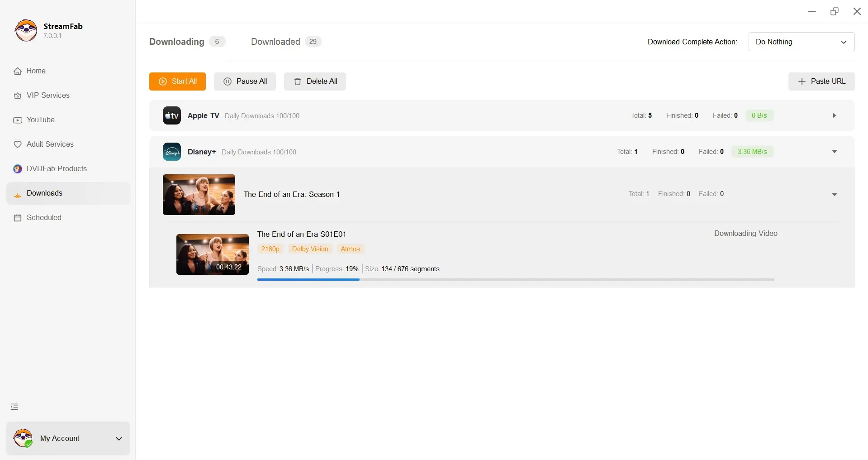Click the version number 7.0.0.1

tap(52, 36)
